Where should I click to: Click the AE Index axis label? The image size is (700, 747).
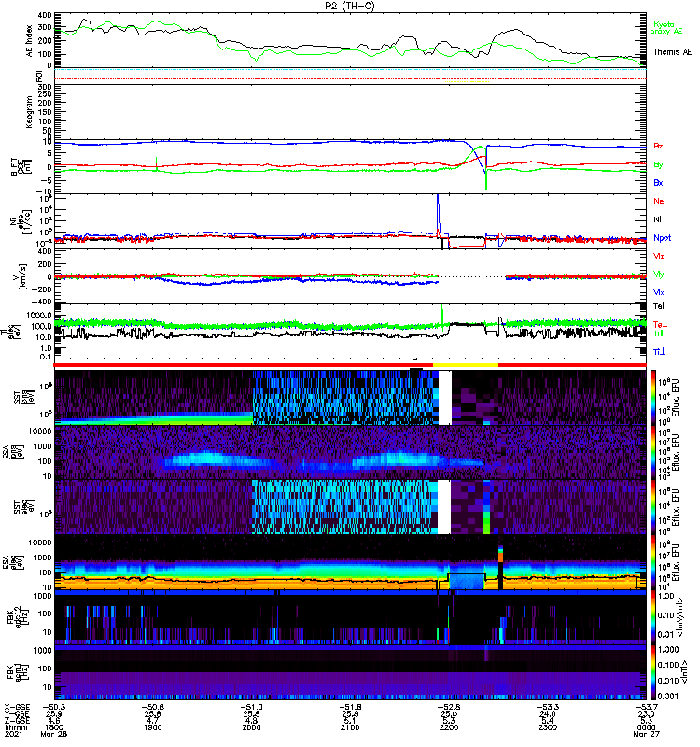pos(30,41)
